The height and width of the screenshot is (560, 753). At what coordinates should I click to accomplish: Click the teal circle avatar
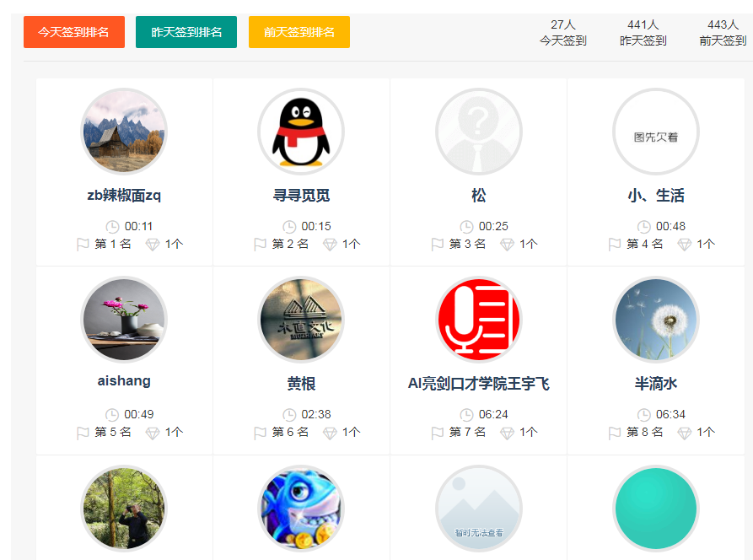point(655,509)
